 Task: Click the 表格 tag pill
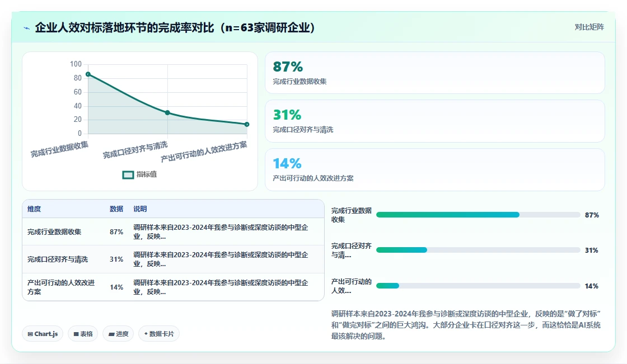point(83,334)
